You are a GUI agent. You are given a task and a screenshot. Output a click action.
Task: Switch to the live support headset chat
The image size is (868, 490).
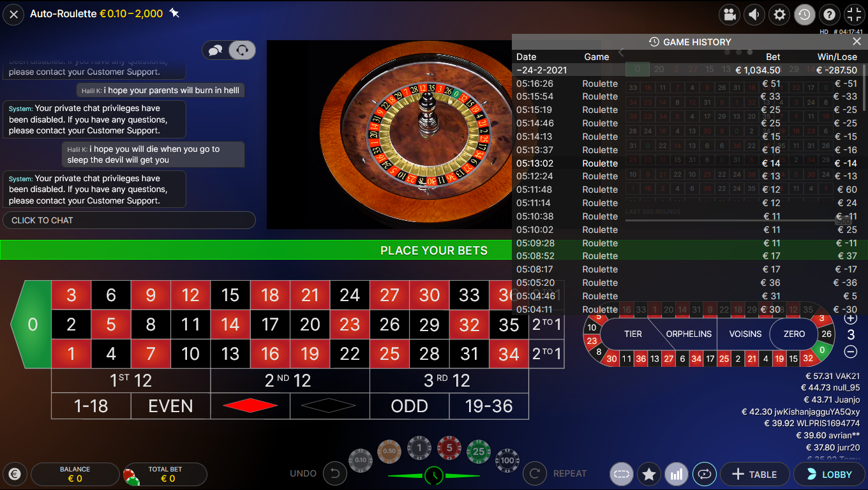[243, 50]
